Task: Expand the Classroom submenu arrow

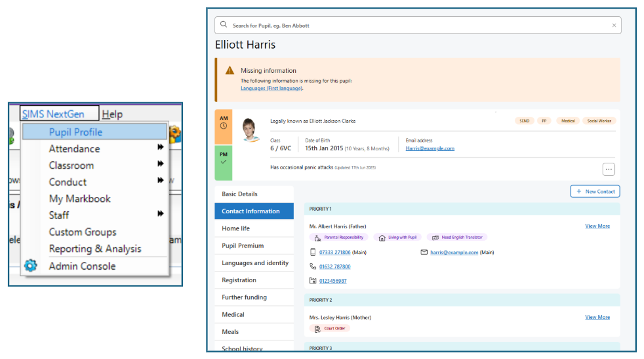Action: click(160, 165)
